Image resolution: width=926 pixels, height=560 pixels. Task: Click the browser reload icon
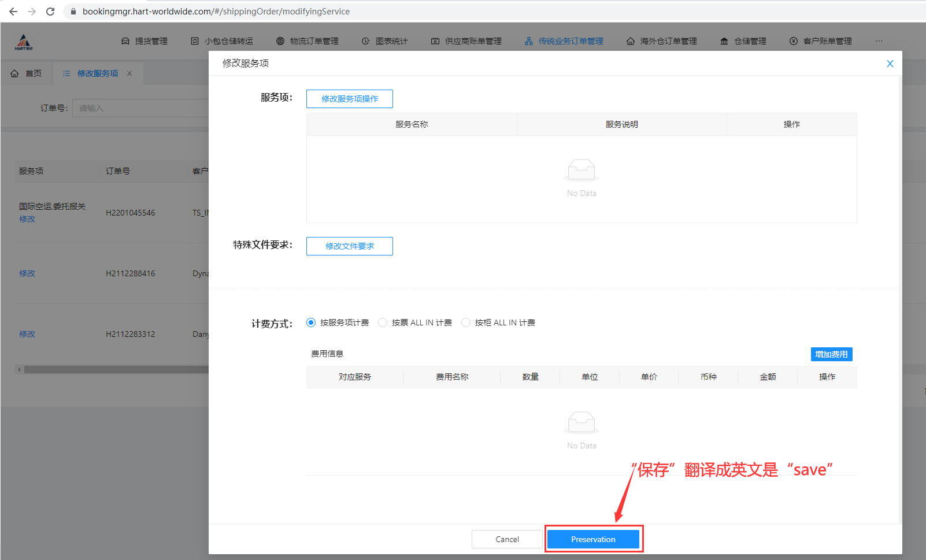50,12
